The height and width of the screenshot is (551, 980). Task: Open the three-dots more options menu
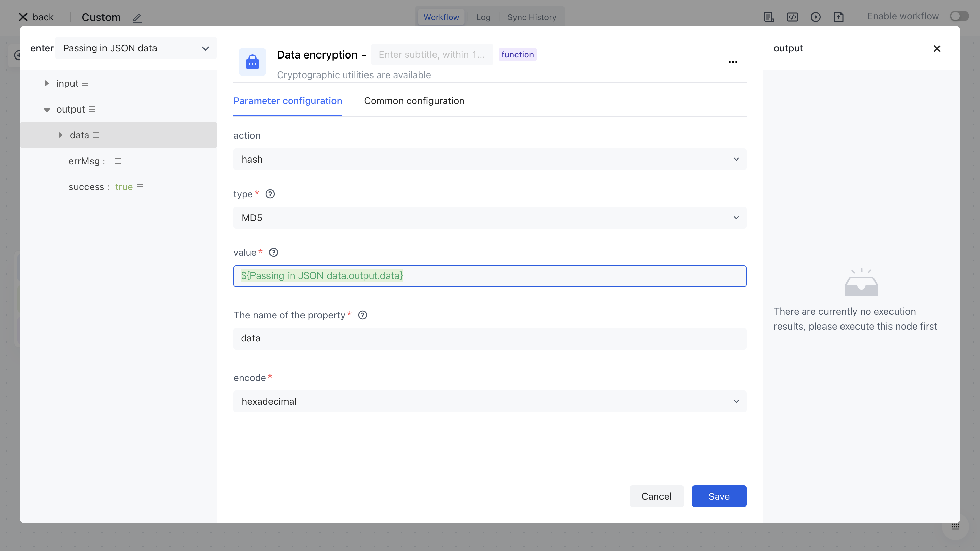[733, 62]
